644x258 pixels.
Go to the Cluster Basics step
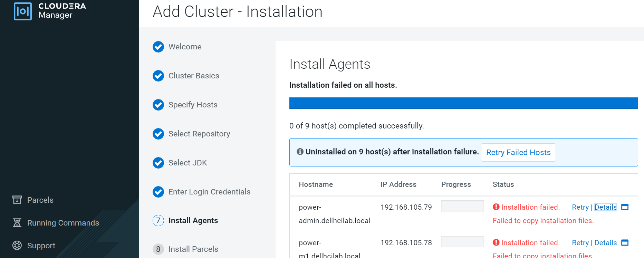[193, 76]
